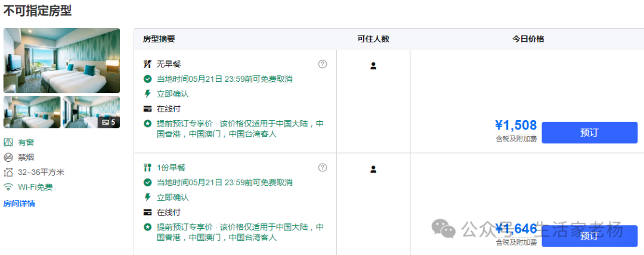
Task: Click the help question mark for breakfast rate
Action: (x=323, y=167)
